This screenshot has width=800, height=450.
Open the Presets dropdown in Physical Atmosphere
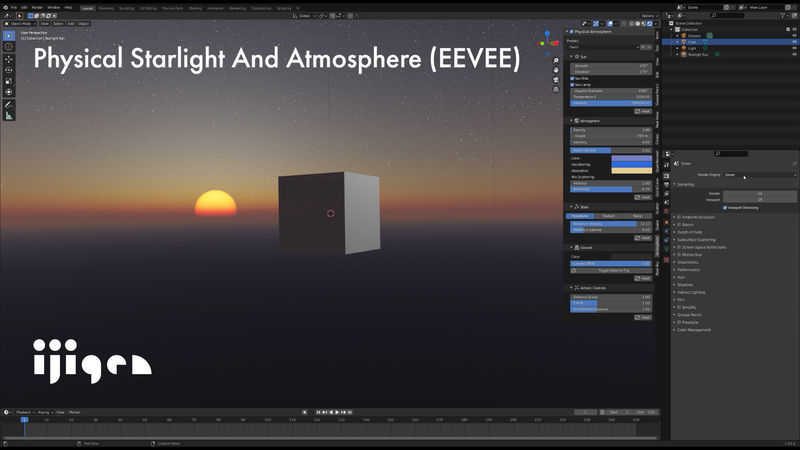604,47
